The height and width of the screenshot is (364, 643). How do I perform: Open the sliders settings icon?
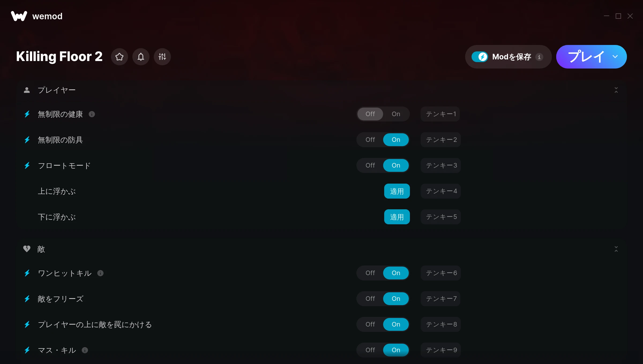162,57
